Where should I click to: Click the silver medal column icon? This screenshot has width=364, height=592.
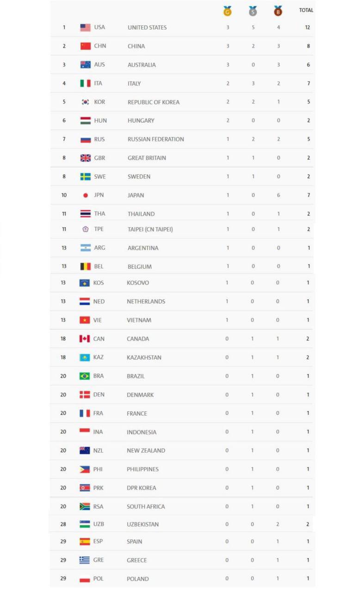[x=253, y=11]
